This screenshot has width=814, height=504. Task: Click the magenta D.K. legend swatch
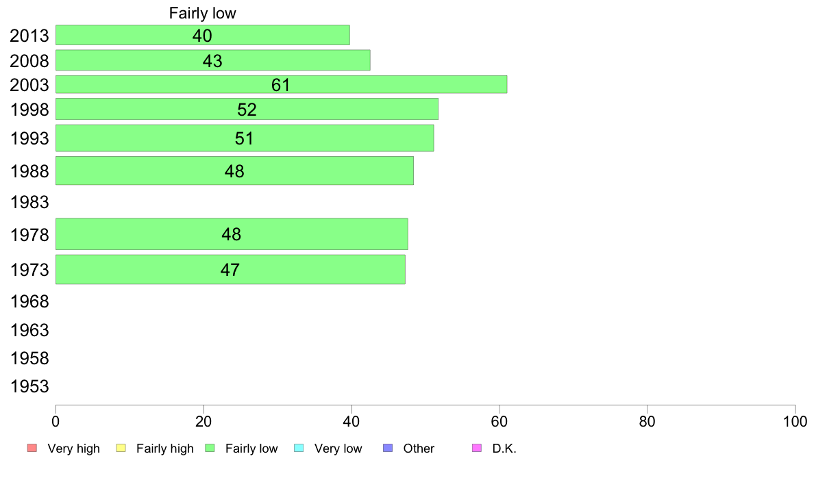(x=477, y=448)
